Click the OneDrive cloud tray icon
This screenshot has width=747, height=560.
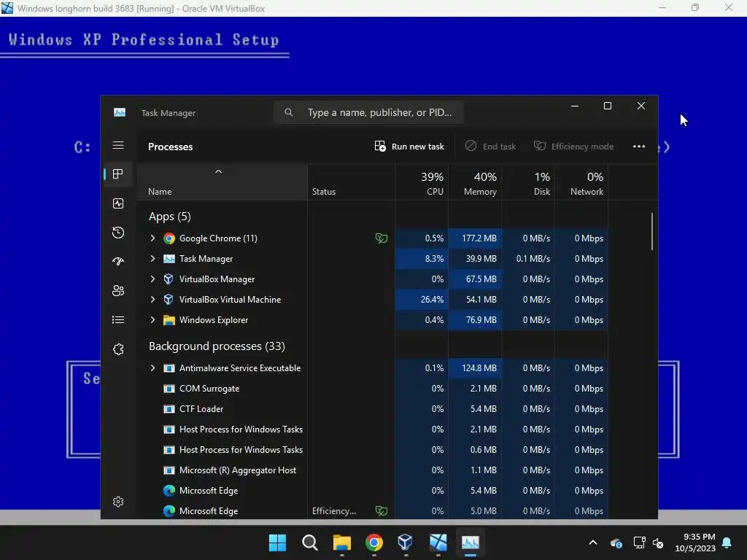[616, 542]
